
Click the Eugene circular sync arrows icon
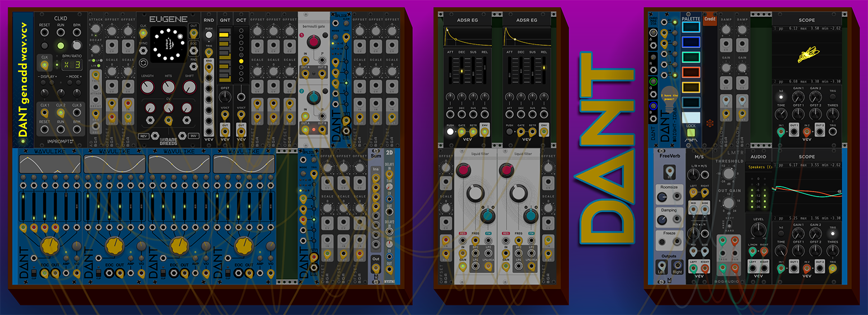144,62
